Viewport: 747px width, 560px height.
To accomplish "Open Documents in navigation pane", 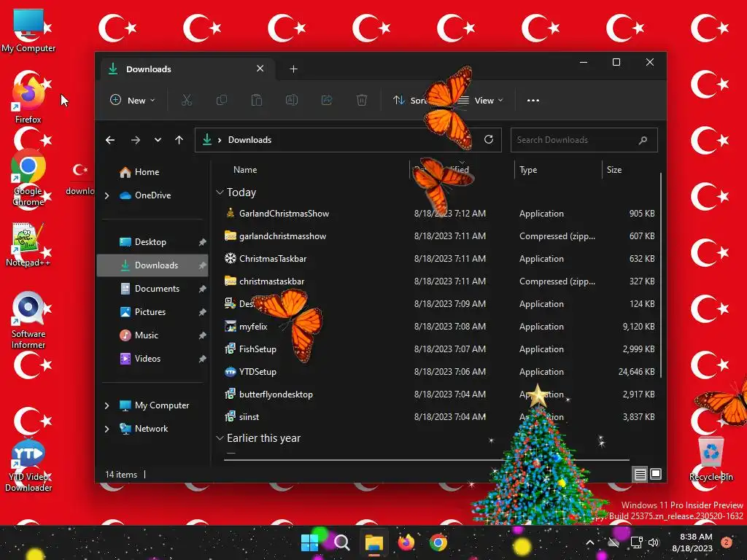I will point(152,289).
